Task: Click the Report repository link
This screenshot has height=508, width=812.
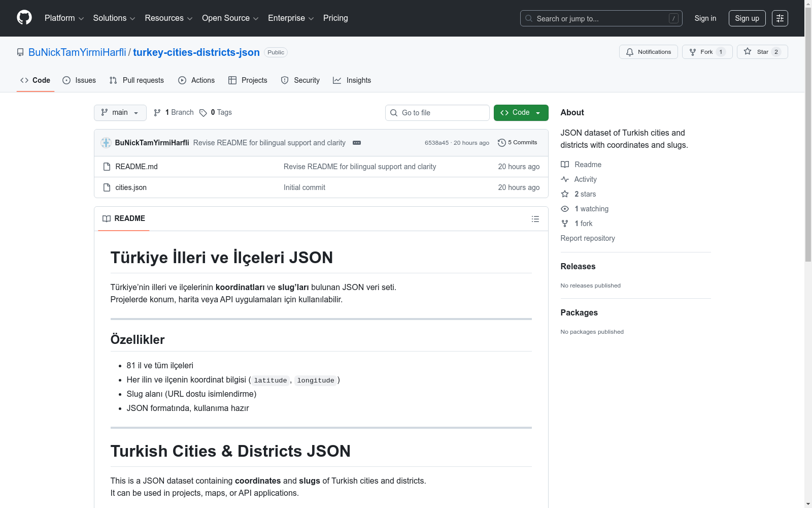Action: 588,238
